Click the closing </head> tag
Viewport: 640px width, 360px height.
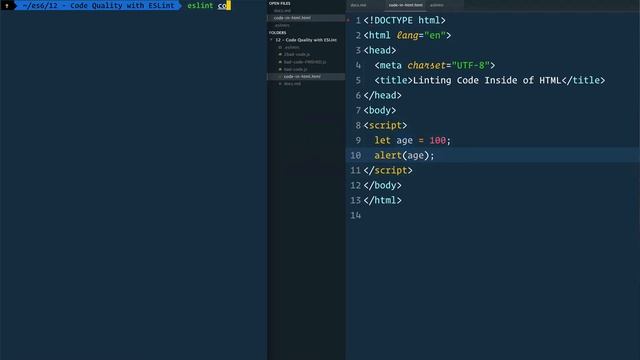pos(382,96)
